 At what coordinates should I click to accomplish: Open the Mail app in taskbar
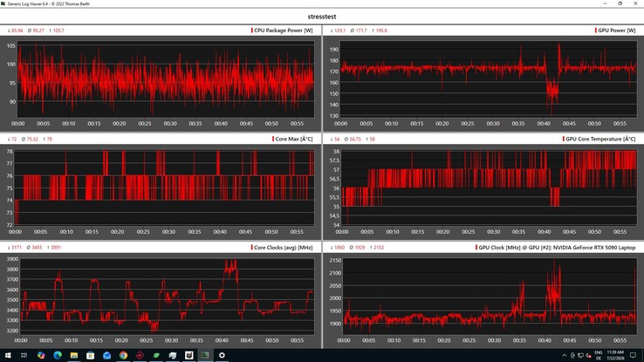pos(106,355)
